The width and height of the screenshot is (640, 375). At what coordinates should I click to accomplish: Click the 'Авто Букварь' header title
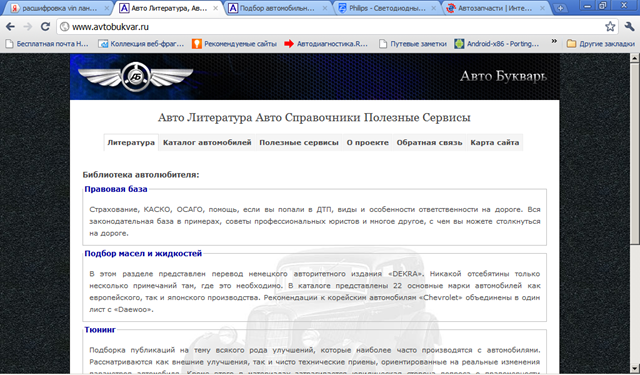503,76
